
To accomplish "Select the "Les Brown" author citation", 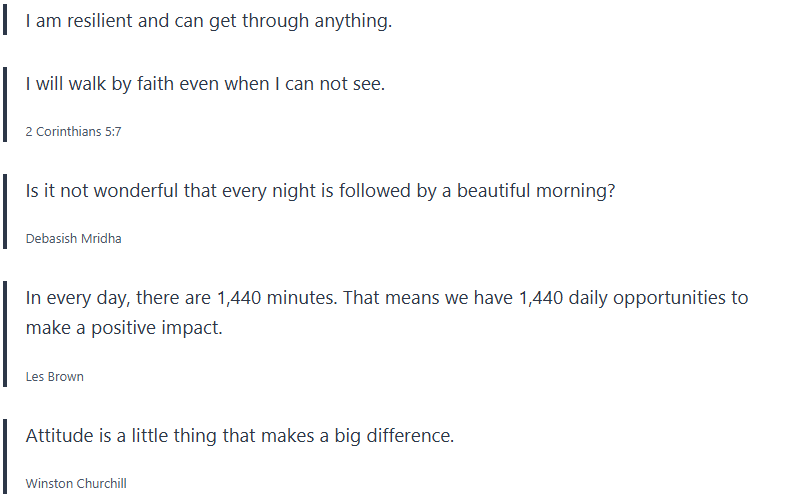I will [54, 376].
